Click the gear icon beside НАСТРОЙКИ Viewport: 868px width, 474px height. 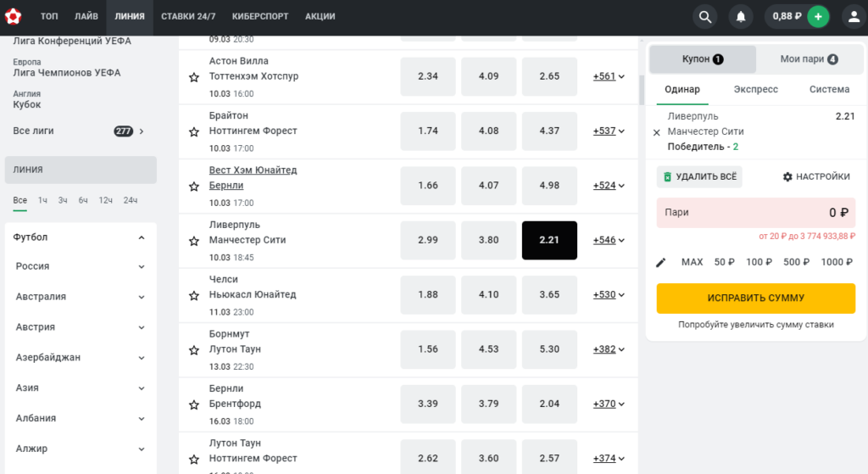coord(787,176)
